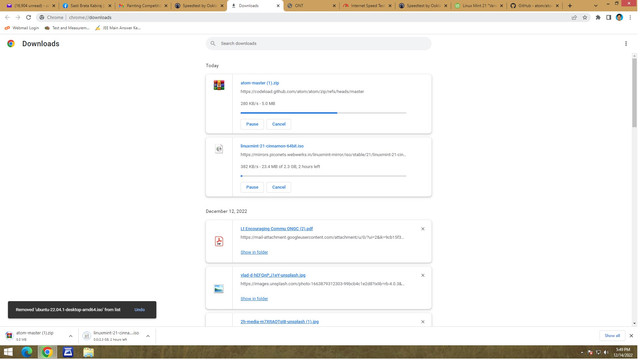Switch to the Internet Speed Test tab
The image size is (640, 360).
pyautogui.click(x=367, y=6)
